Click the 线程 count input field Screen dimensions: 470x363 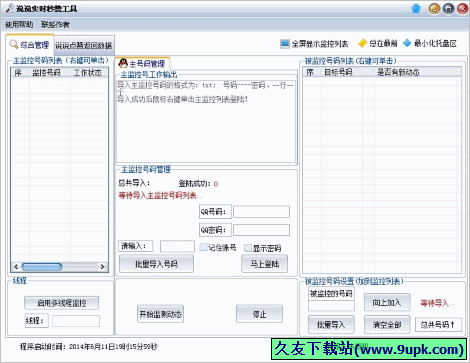(76, 321)
